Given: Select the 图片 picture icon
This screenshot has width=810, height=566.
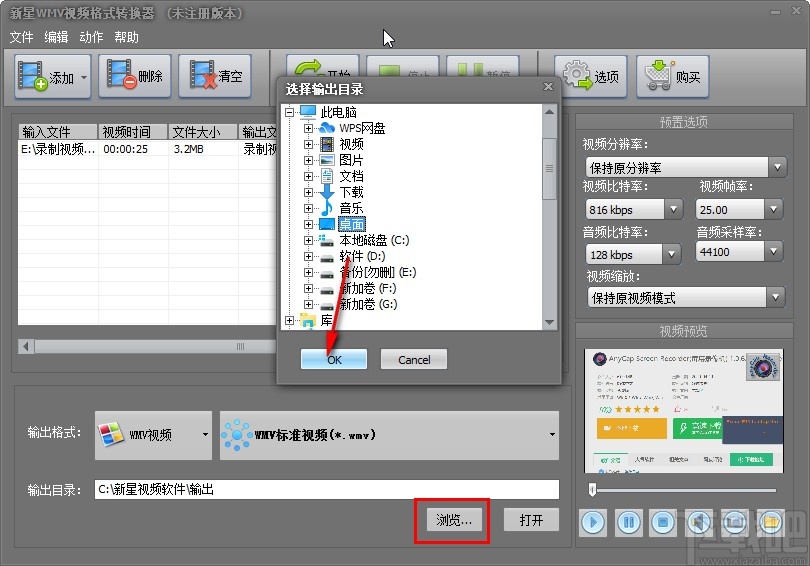Looking at the screenshot, I should click(x=326, y=160).
